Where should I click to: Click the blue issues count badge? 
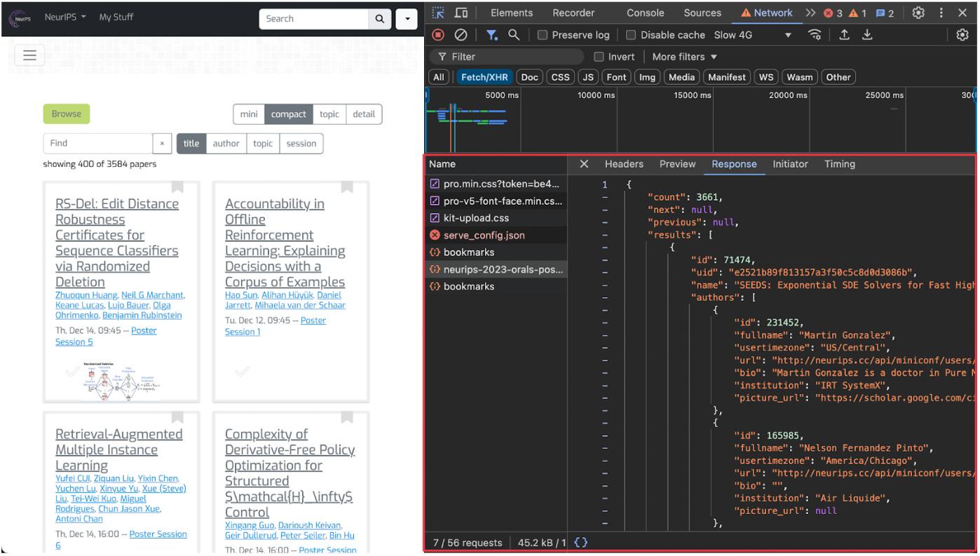(x=886, y=13)
